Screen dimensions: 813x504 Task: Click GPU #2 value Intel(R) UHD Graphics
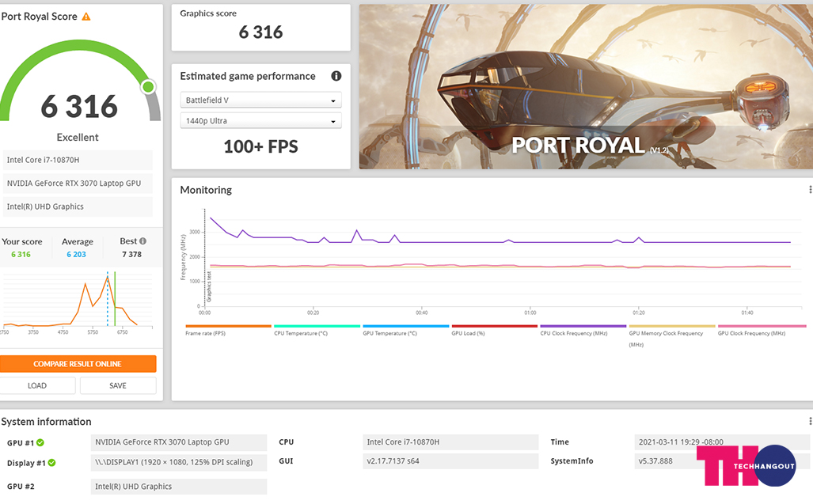[x=179, y=487]
